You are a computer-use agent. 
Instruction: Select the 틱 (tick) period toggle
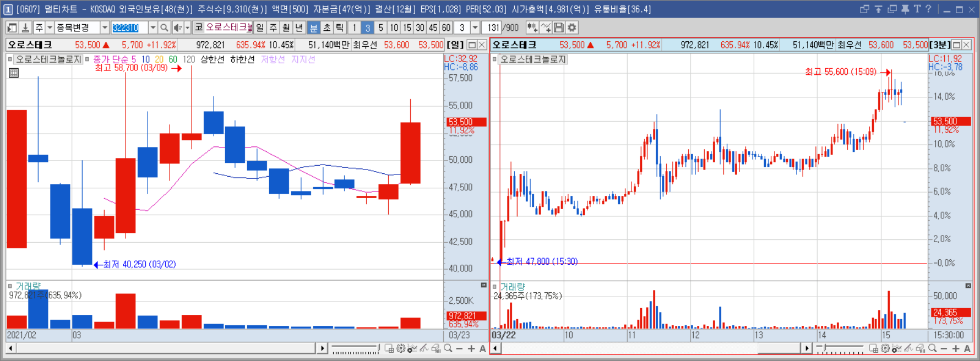[x=340, y=28]
